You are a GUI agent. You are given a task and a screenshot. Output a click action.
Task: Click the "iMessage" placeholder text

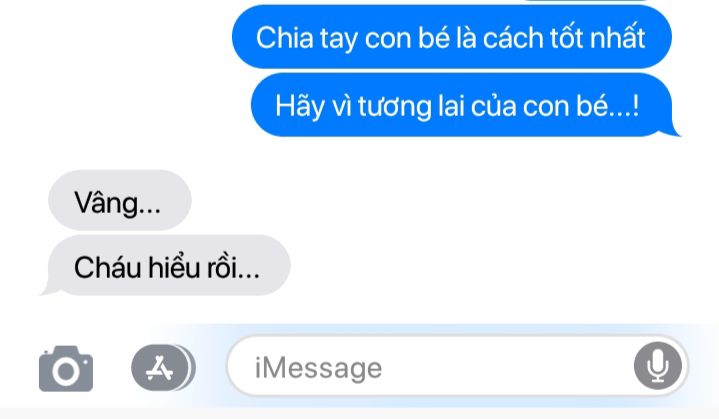pyautogui.click(x=318, y=368)
